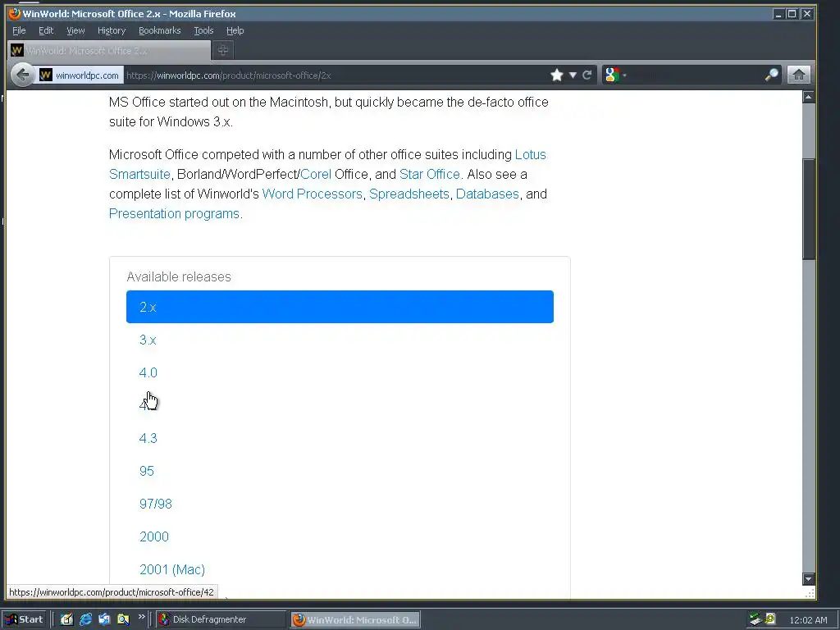Viewport: 840px width, 630px height.
Task: Open the Presentation programs link
Action: [x=174, y=214]
